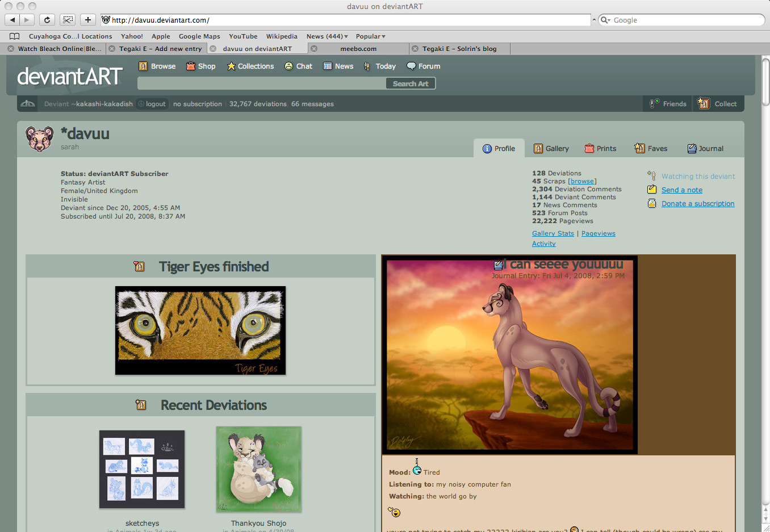770x532 pixels.
Task: Click the journal title 'i can seeee youuuuu'
Action: pyautogui.click(x=563, y=264)
